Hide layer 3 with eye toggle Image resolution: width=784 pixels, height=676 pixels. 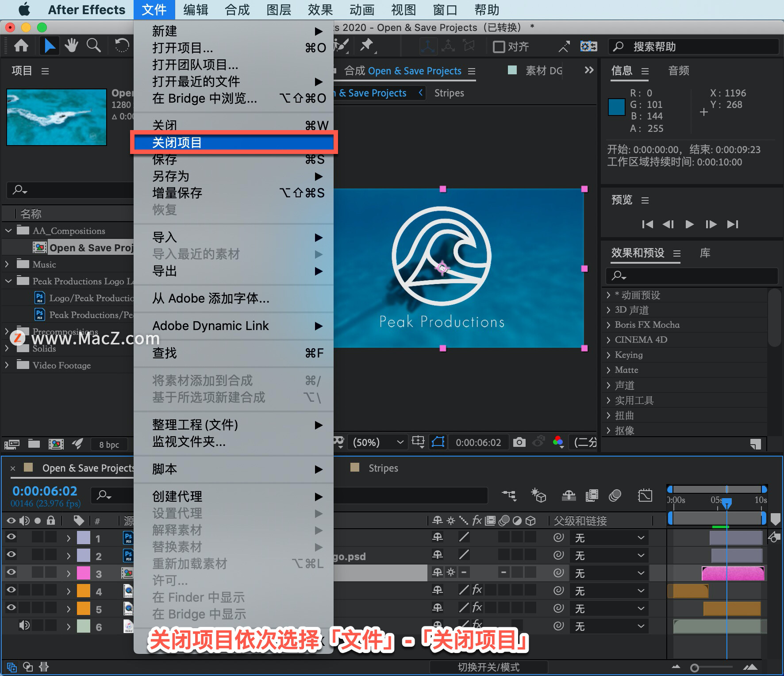point(11,572)
